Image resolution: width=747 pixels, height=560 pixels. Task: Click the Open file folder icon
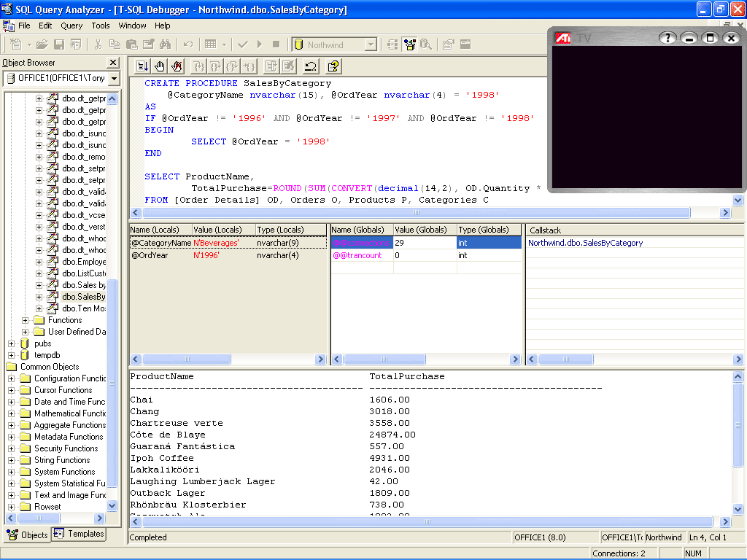point(42,44)
